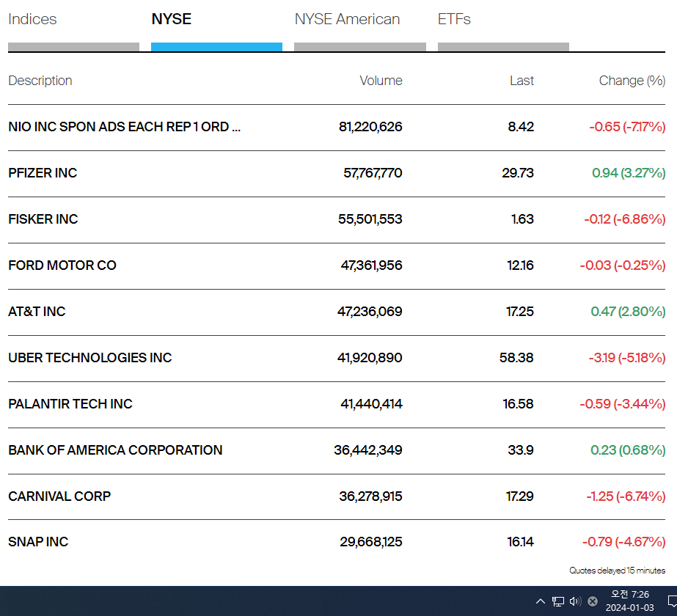
Task: Click Bank of America volume 36,442,349
Action: click(368, 450)
